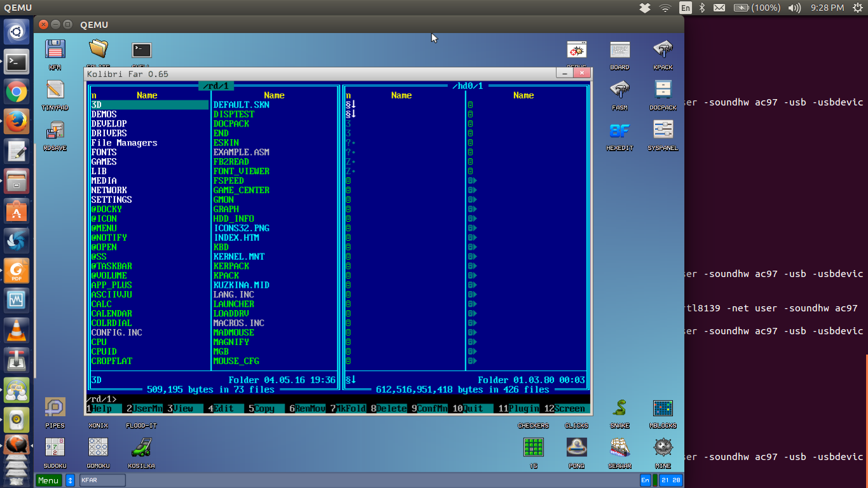
Task: Click the blue arrows button beside Menu
Action: point(71,480)
